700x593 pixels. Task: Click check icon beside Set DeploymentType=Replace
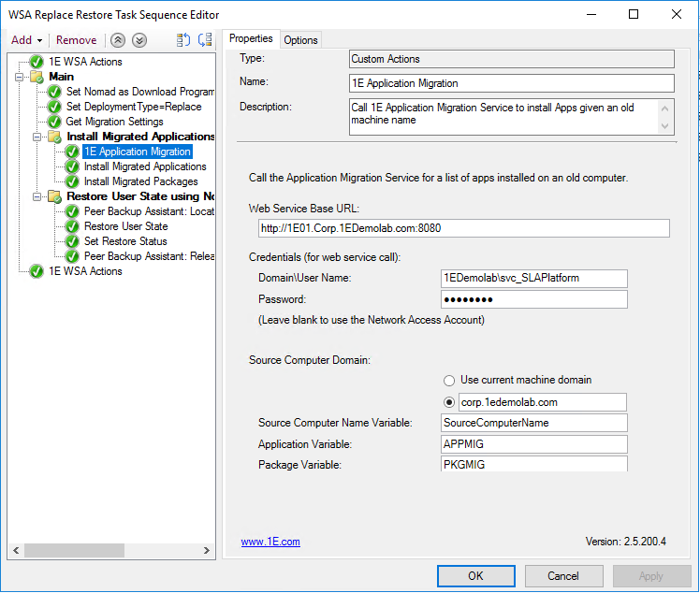point(54,107)
